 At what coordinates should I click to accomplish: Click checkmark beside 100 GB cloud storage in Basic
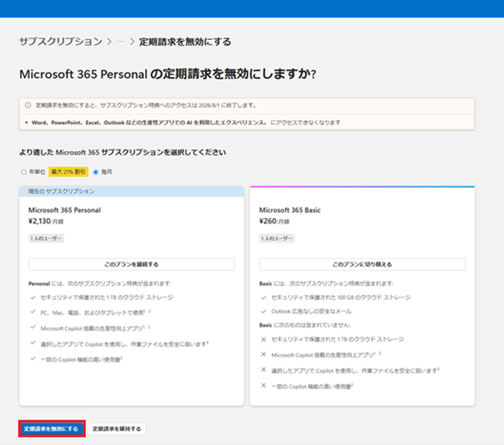263,297
